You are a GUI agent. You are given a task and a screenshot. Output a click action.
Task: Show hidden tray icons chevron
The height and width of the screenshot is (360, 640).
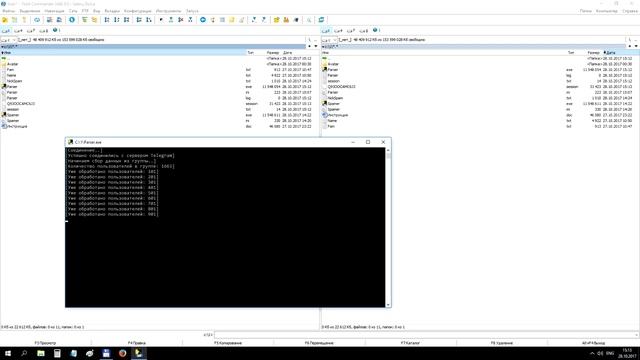coord(592,353)
